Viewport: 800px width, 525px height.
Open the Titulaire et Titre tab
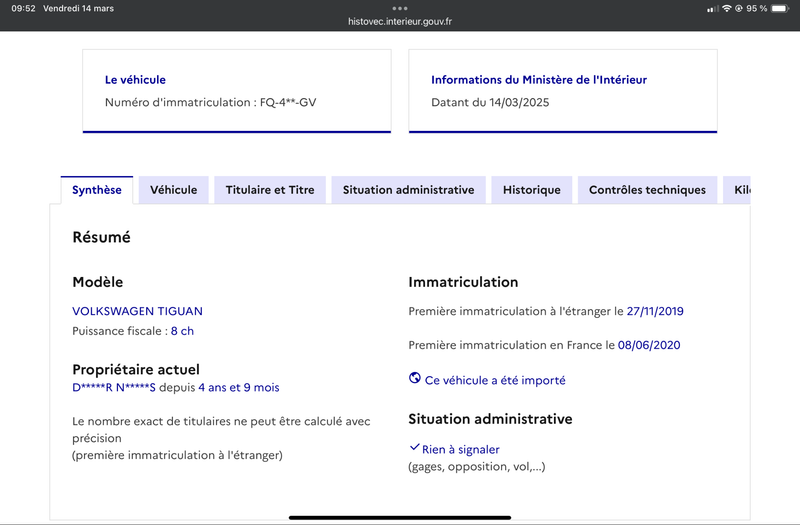click(x=270, y=190)
